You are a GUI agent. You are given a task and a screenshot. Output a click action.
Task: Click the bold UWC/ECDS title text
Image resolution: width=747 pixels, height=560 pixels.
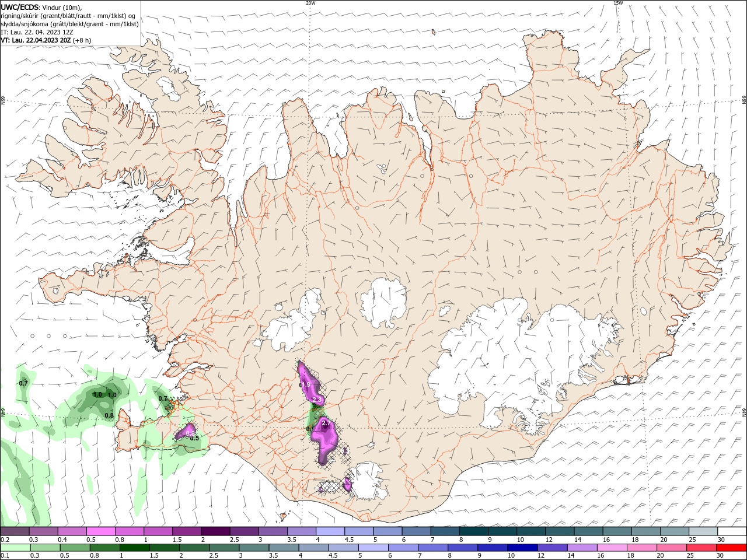pos(20,7)
